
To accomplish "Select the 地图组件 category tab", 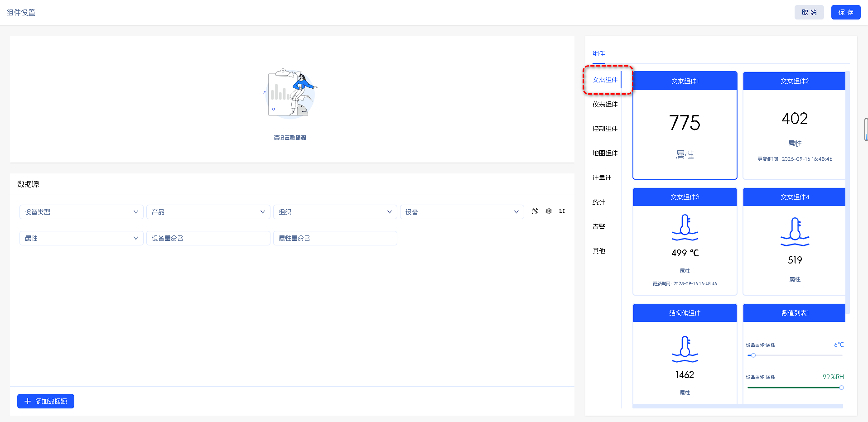I will point(605,153).
